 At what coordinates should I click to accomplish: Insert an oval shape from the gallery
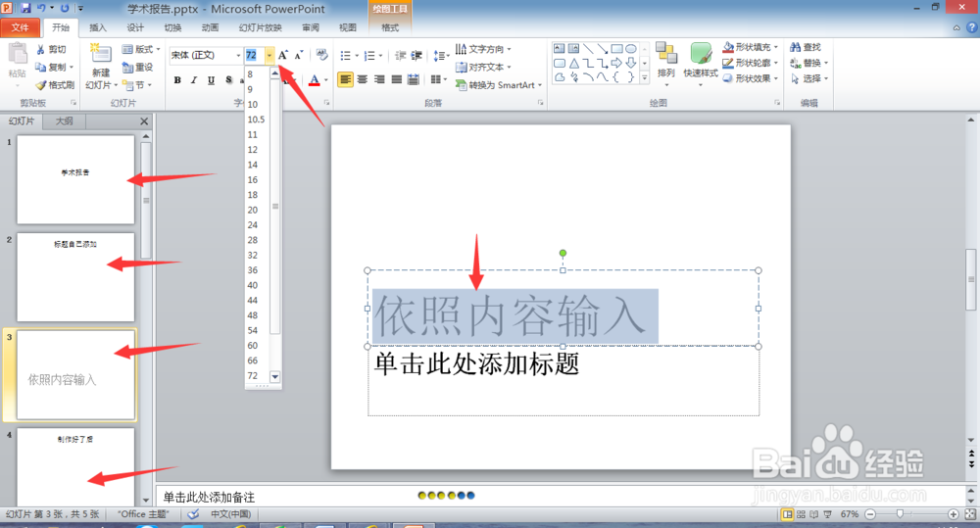point(631,48)
